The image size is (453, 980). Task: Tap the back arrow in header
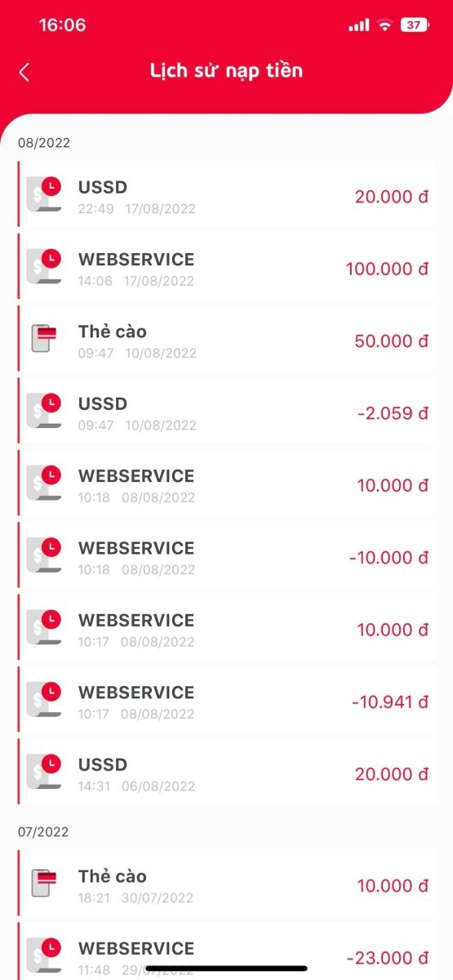point(24,72)
